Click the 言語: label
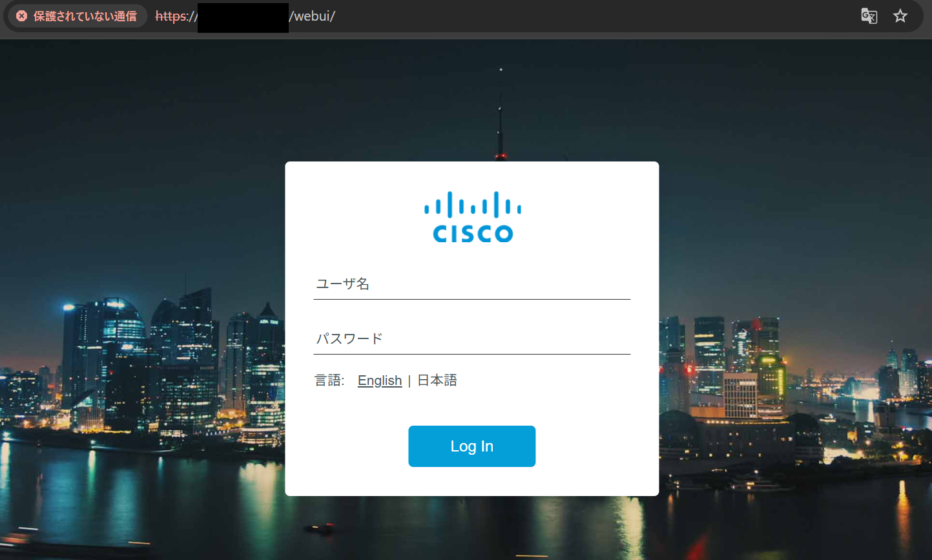 pyautogui.click(x=329, y=380)
